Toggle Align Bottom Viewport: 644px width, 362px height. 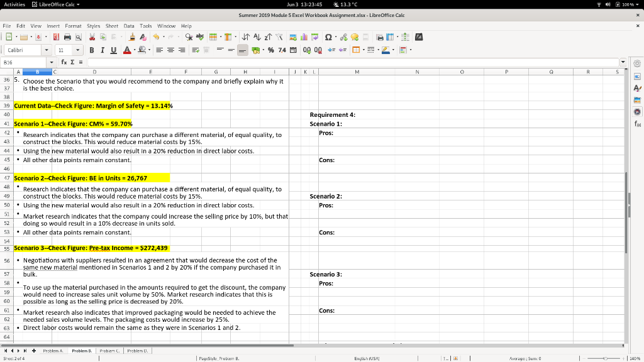point(242,50)
